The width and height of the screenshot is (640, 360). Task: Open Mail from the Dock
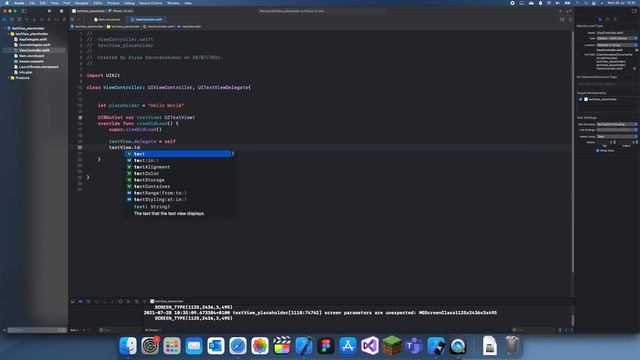point(194,346)
